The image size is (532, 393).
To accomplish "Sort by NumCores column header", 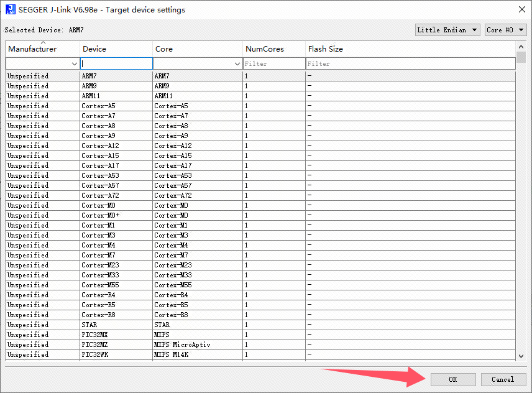I will coord(274,49).
